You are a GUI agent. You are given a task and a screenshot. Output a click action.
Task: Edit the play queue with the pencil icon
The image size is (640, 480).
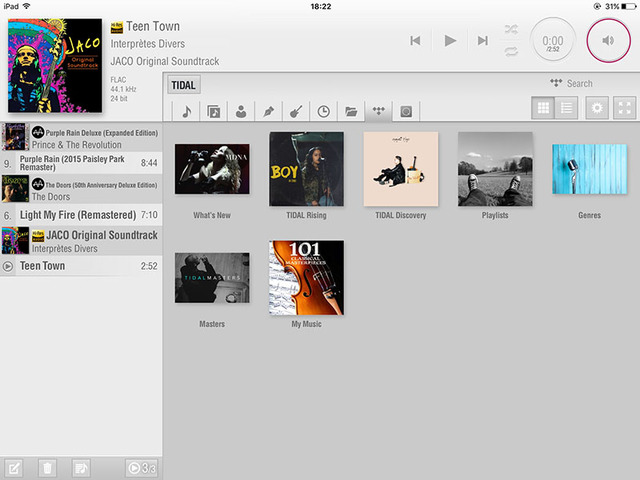pos(14,467)
